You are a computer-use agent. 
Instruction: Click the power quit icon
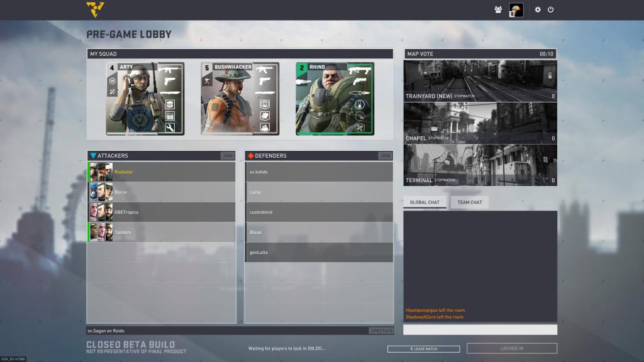(551, 9)
